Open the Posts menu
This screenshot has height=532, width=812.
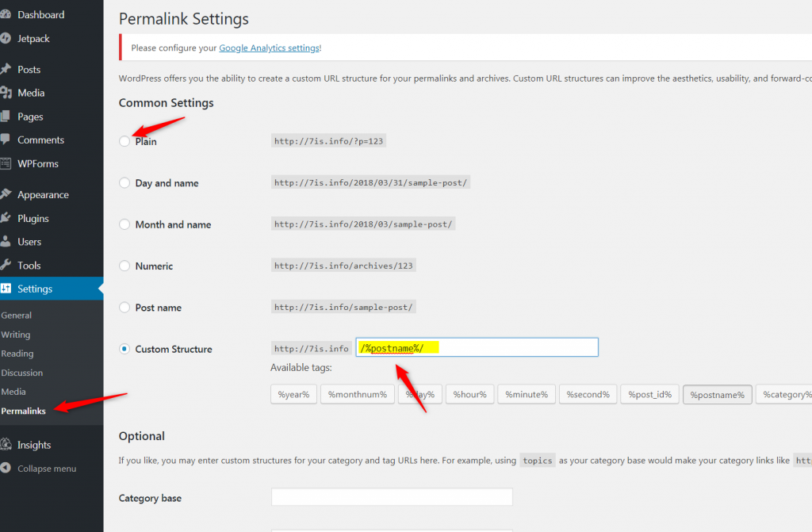coord(29,70)
